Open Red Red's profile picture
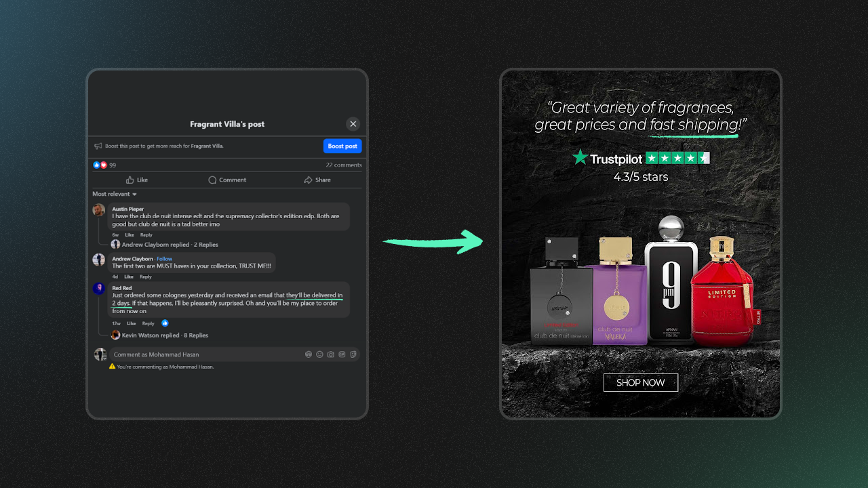The height and width of the screenshot is (488, 868). [x=99, y=289]
